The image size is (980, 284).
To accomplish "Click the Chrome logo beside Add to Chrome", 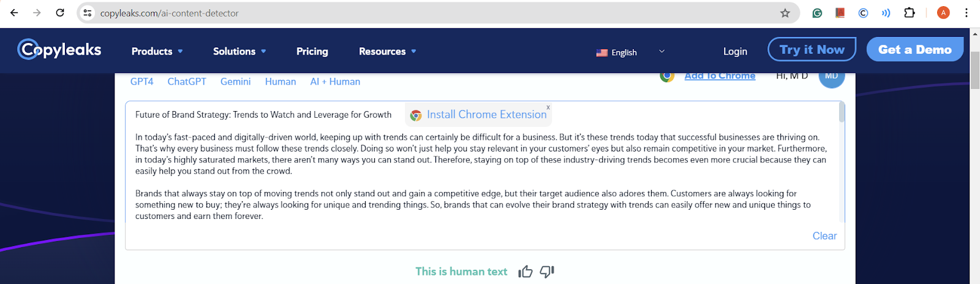I will [x=667, y=76].
